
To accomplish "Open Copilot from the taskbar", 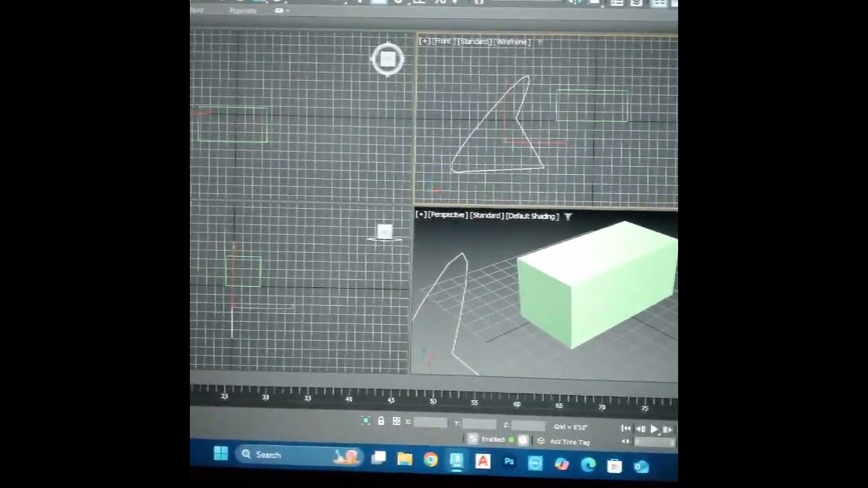I will pyautogui.click(x=561, y=464).
